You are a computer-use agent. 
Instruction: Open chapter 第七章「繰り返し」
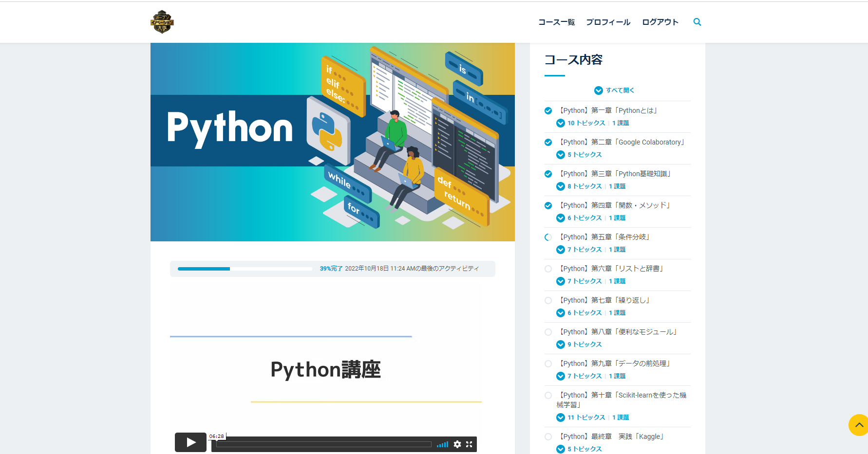click(604, 300)
